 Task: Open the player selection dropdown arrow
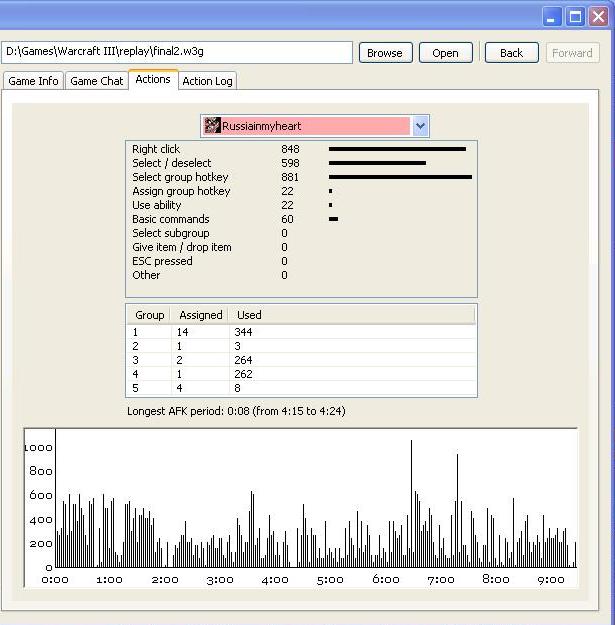(420, 126)
